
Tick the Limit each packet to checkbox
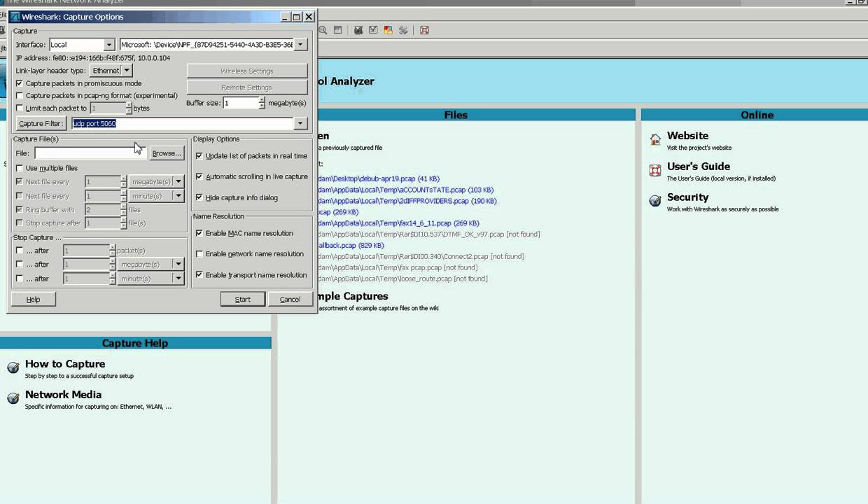[x=20, y=108]
